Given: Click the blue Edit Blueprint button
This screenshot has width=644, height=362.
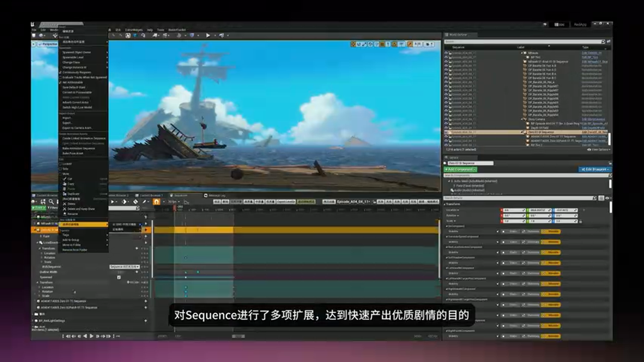Looking at the screenshot, I should (x=595, y=168).
